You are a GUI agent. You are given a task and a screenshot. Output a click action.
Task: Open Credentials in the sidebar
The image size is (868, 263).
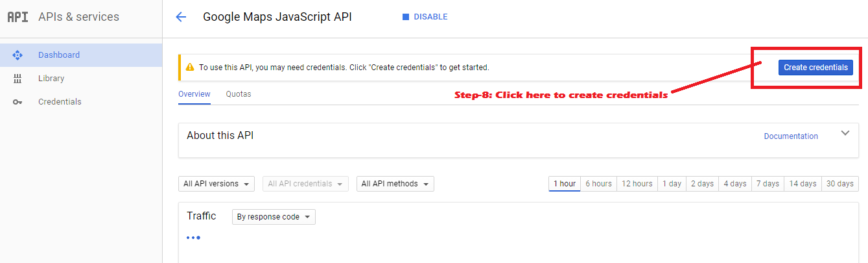[x=81, y=102]
